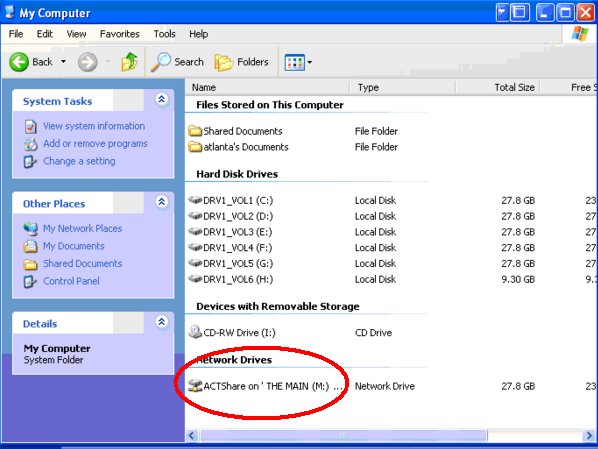This screenshot has height=449, width=598.
Task: Select atlanta's Documents folder icon
Action: 195,147
